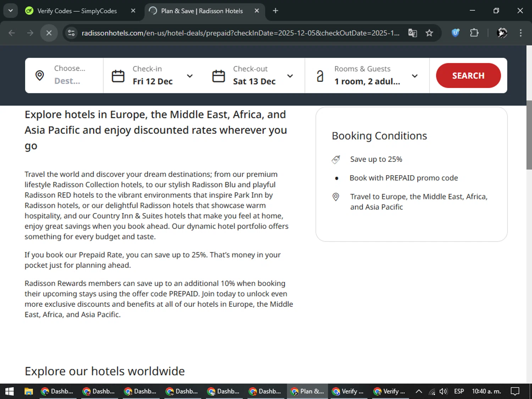Expand the Check-in date dropdown arrow
Viewport: 532px width, 399px height.
click(x=190, y=76)
